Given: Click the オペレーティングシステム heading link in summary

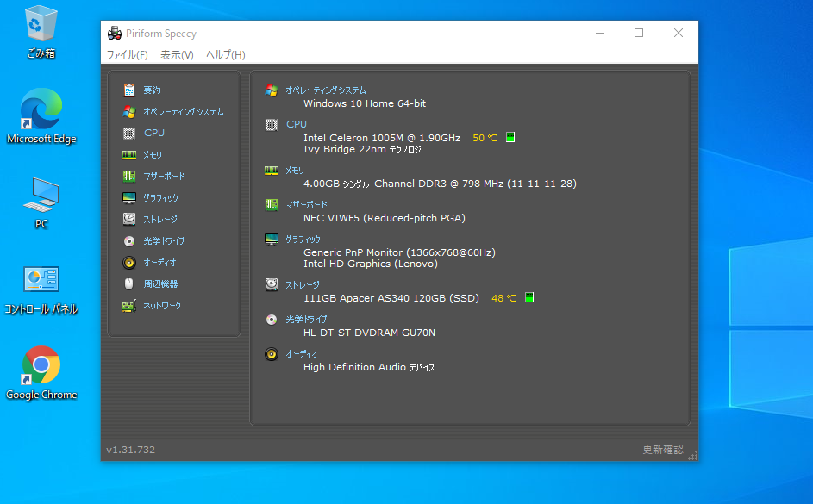Looking at the screenshot, I should (x=326, y=90).
